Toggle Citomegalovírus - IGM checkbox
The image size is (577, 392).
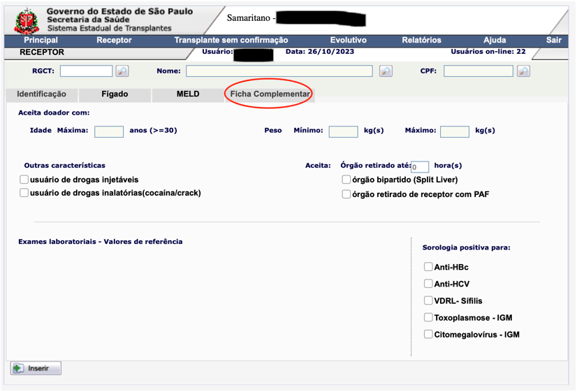click(428, 335)
